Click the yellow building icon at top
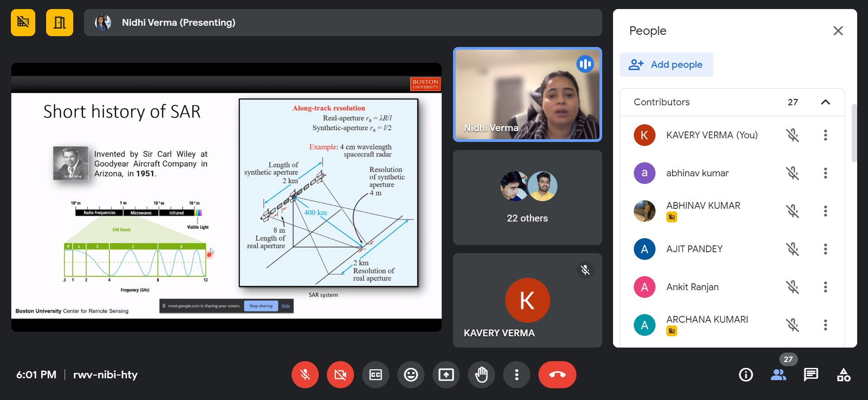868x400 pixels. 60,23
